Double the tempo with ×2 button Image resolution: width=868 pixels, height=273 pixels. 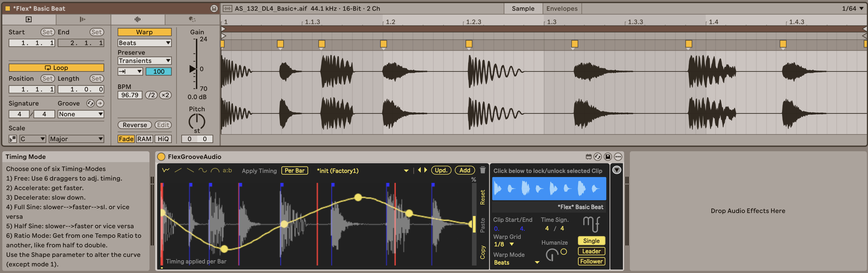click(165, 95)
